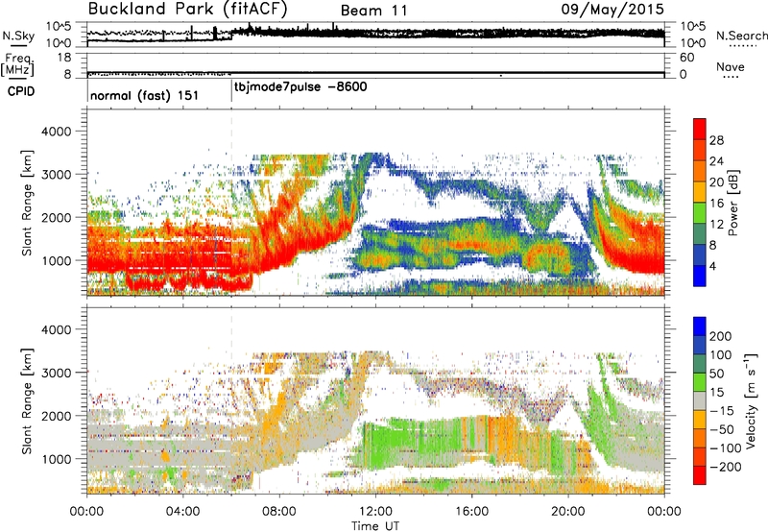Click the "4" label on the power colorbar
The height and width of the screenshot is (532, 768).
tap(712, 267)
